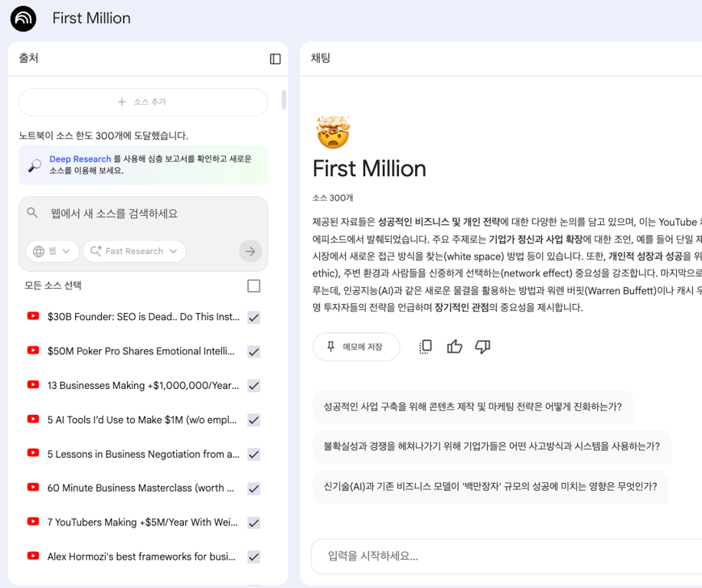
Task: Click the suggested question about 신기술(AI) impact
Action: click(490, 485)
